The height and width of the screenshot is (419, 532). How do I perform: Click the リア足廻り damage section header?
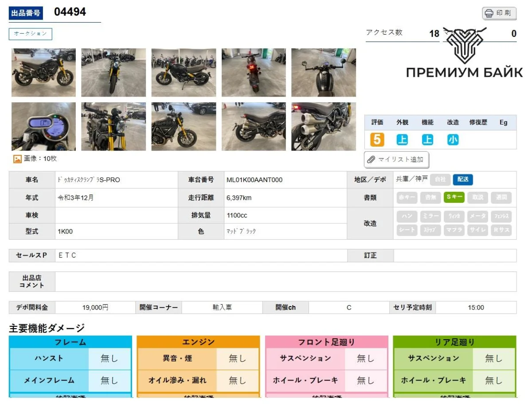click(x=454, y=342)
